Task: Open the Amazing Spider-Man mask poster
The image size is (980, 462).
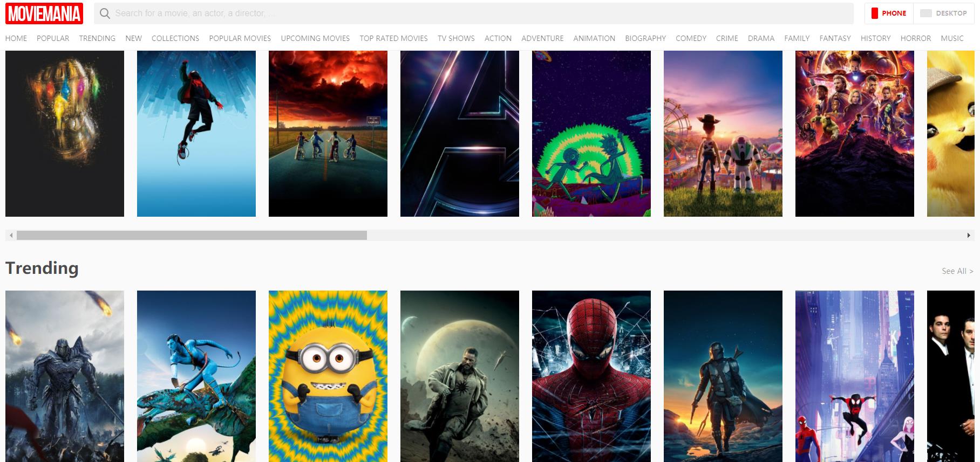Action: click(591, 376)
